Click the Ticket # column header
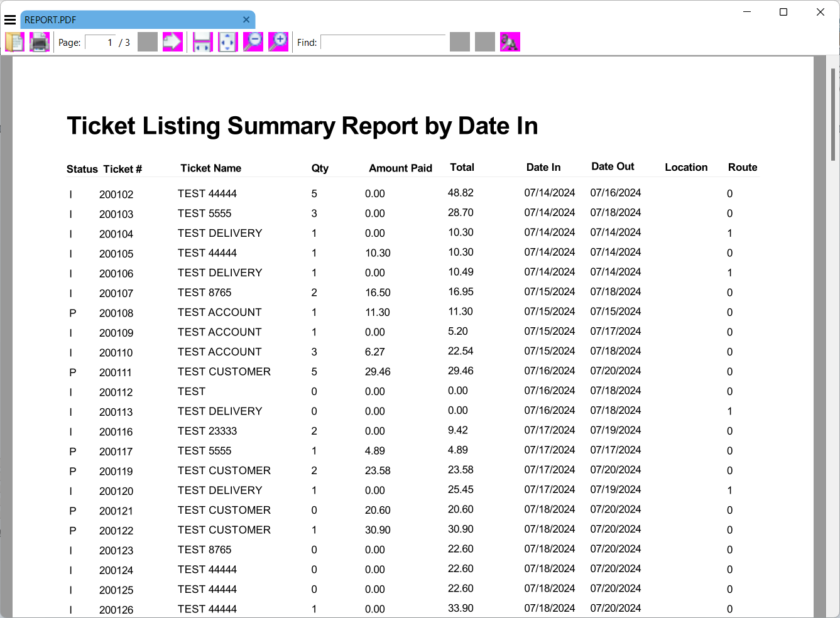Screen dimensions: 840x618 point(123,170)
